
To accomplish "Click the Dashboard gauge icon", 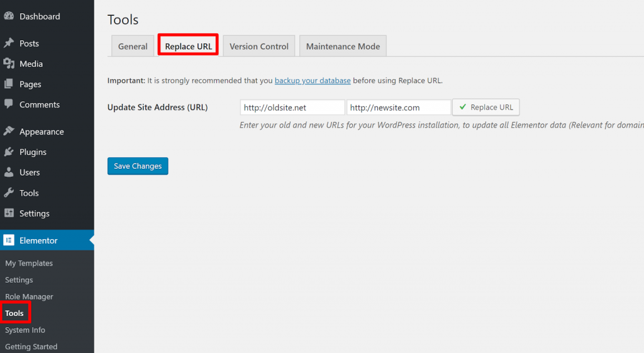I will 9,16.
